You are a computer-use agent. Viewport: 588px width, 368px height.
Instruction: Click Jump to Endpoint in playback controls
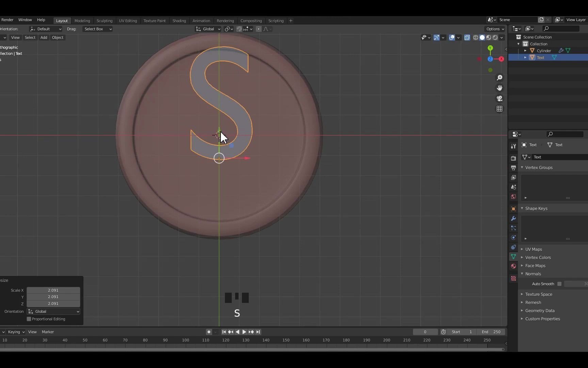click(x=258, y=332)
